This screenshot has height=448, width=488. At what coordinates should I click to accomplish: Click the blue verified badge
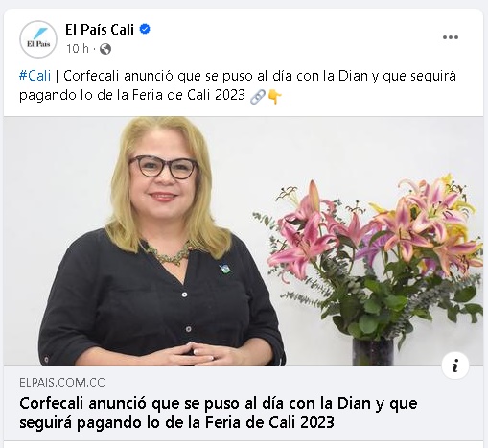click(145, 29)
